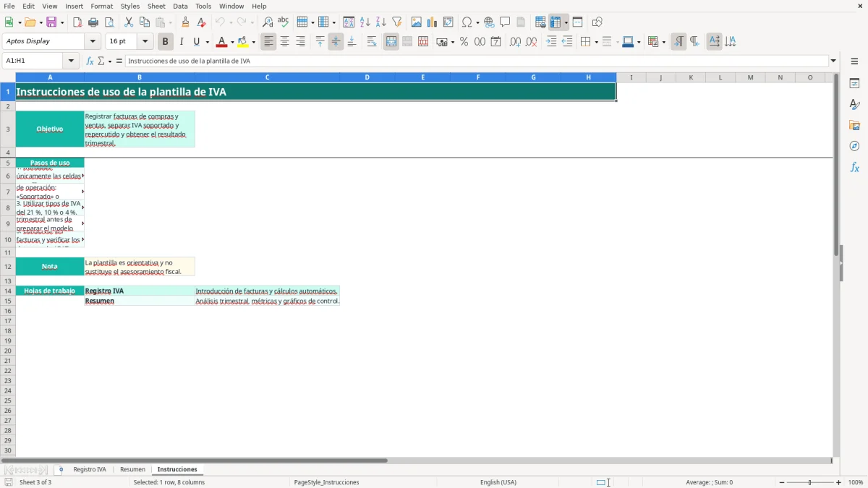Cut selection with scissors icon
Image resolution: width=868 pixels, height=488 pixels.
(x=129, y=22)
